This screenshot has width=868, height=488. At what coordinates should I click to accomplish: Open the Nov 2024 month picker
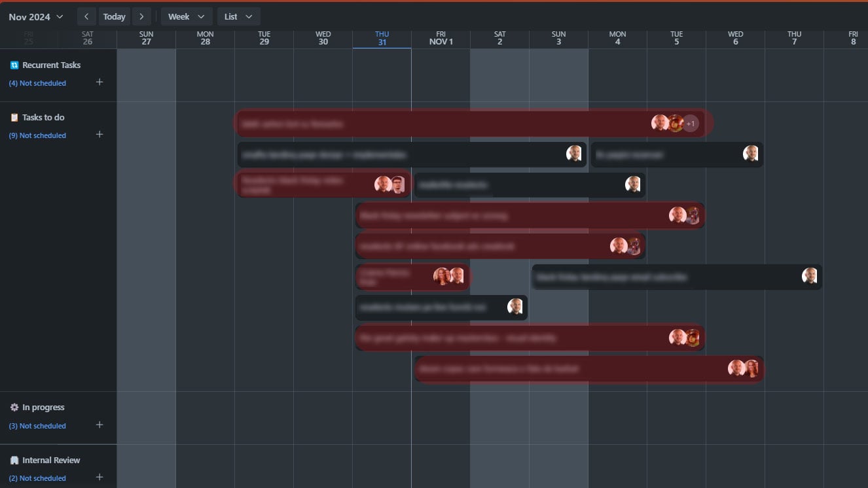(x=36, y=16)
